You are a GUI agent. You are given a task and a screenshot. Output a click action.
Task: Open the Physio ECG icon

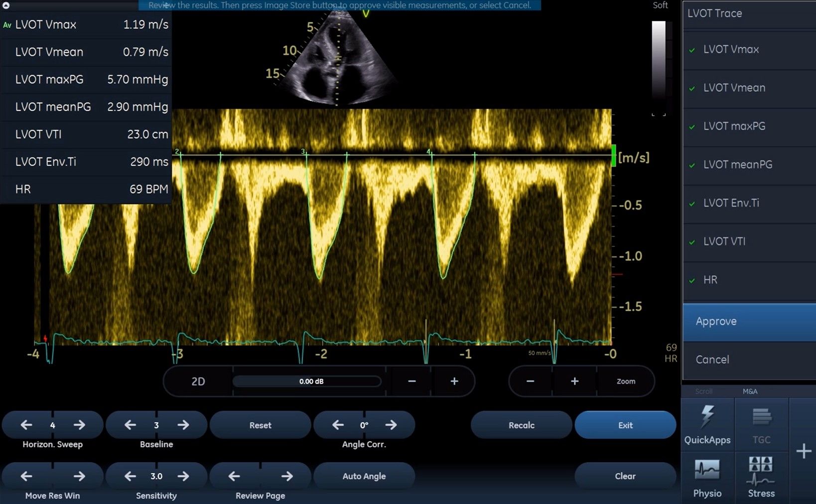[707, 478]
